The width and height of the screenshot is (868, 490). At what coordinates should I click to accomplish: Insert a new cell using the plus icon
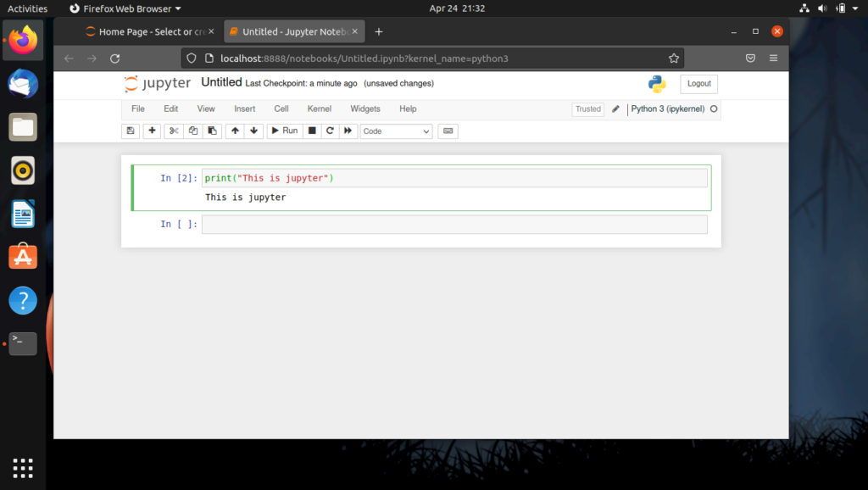(x=151, y=131)
